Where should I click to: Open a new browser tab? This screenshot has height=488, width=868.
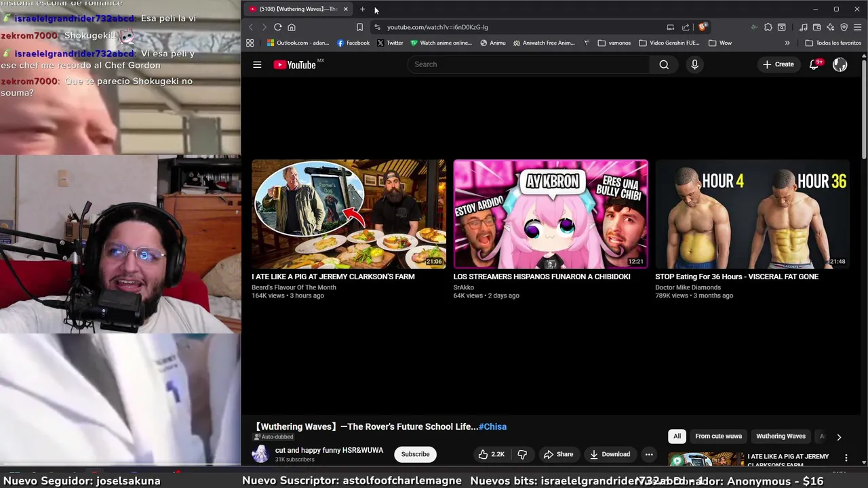coord(362,9)
